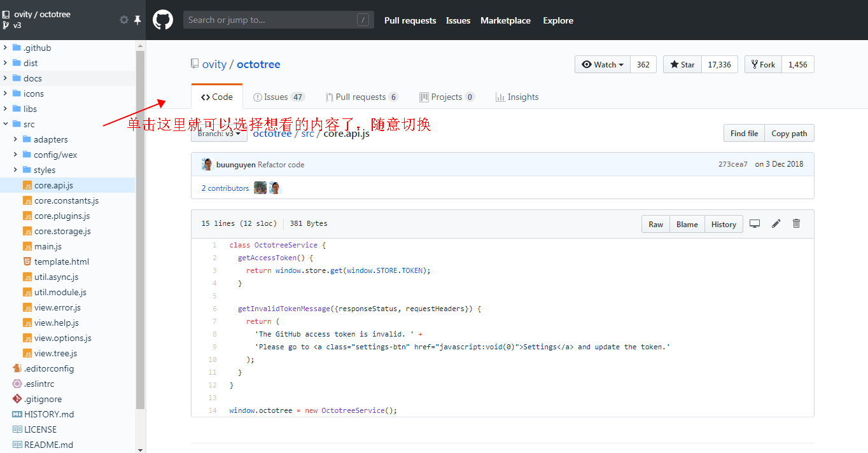This screenshot has width=868, height=453.
Task: Expand the styles folder
Action: coord(15,170)
